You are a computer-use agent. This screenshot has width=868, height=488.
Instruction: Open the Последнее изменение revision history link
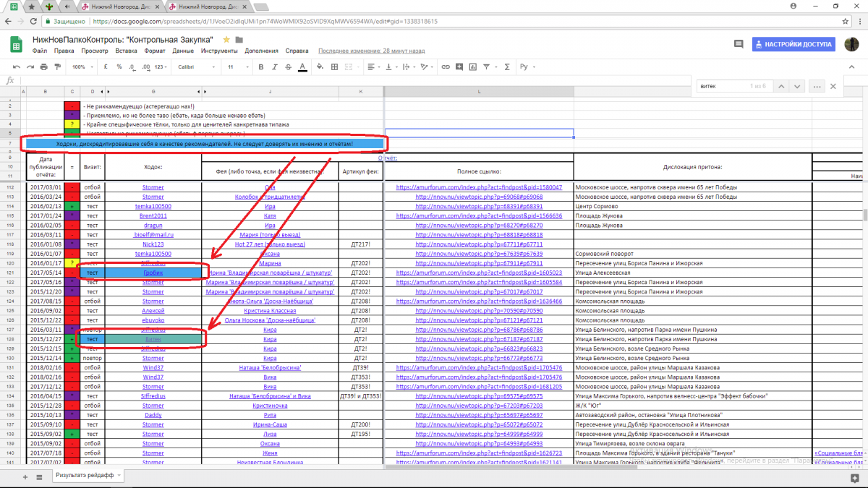(x=371, y=51)
